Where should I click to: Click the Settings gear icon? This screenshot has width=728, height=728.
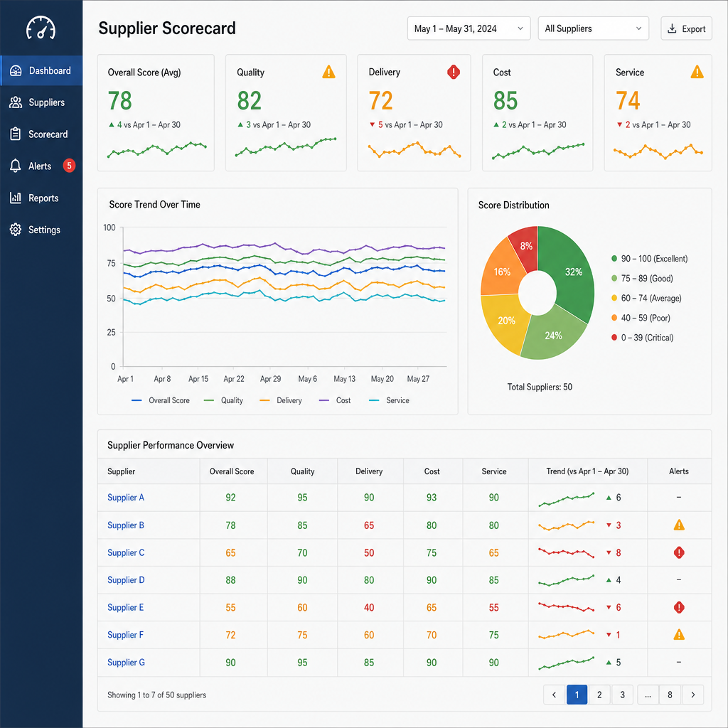pos(16,230)
